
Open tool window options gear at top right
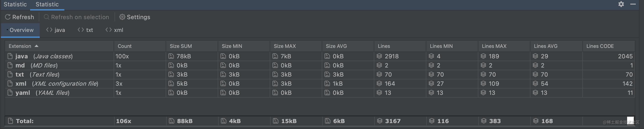tap(621, 4)
